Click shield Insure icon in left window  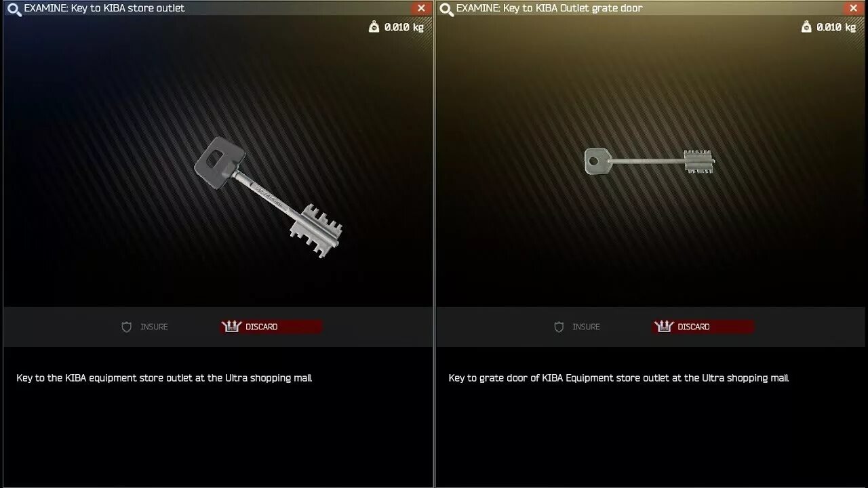click(126, 327)
